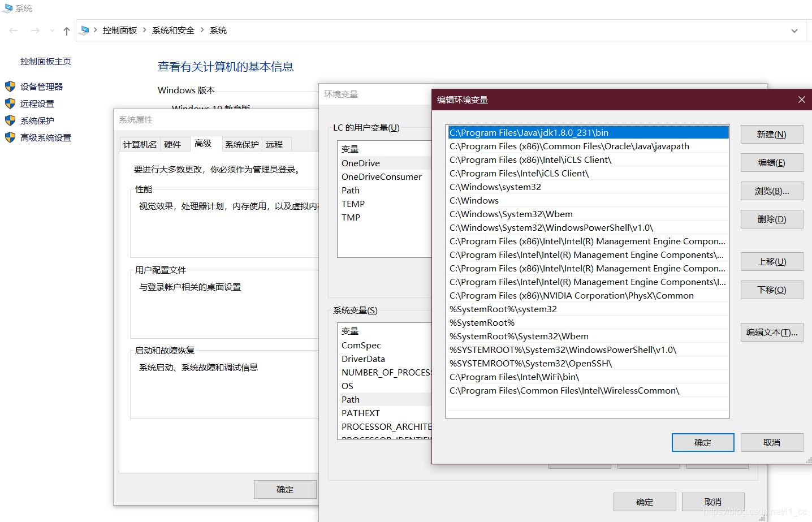Select the Program Files (x86)\Intel\iCLS Client\ entry

pyautogui.click(x=588, y=159)
